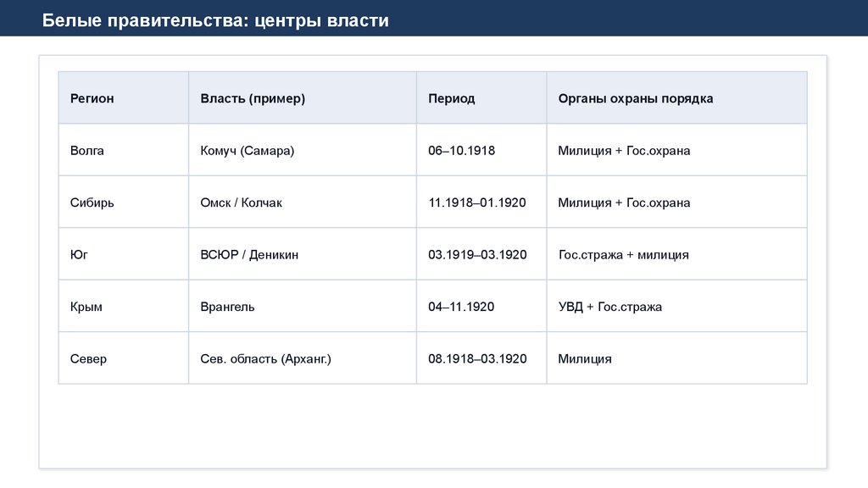This screenshot has height=488, width=868.
Task: Click the 'Сев. область (Арханг.)' cell
Action: pos(265,359)
